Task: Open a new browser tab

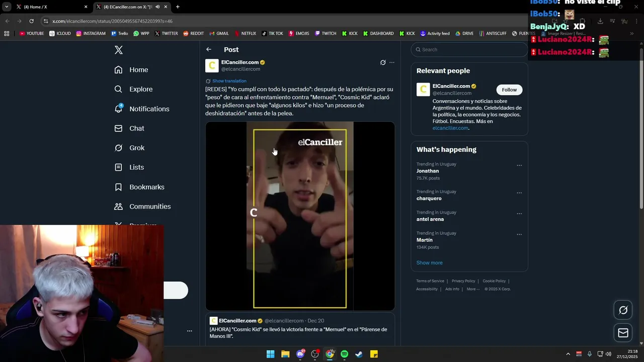Action: pos(178,7)
